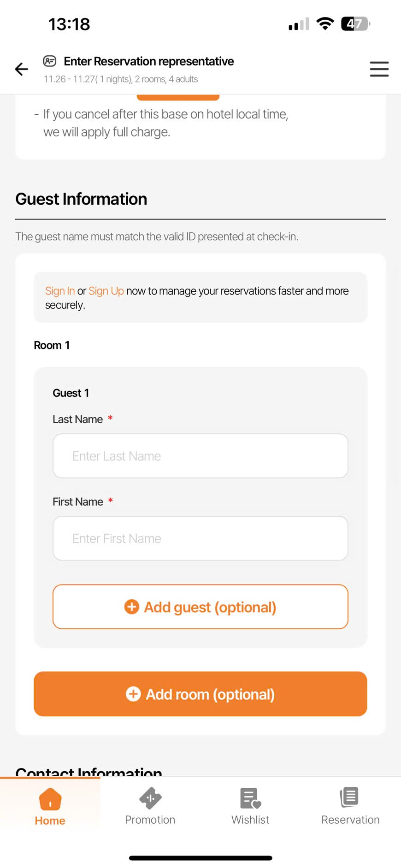
Task: Tap the battery indicator in status bar
Action: pyautogui.click(x=355, y=24)
